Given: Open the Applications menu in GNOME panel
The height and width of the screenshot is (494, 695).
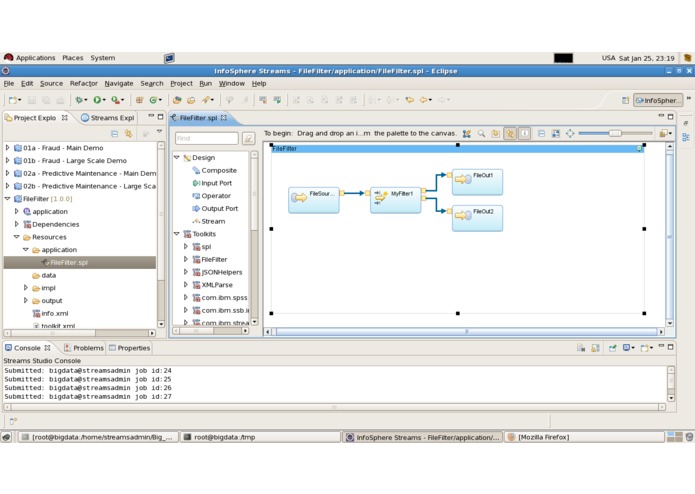Looking at the screenshot, I should pos(30,58).
